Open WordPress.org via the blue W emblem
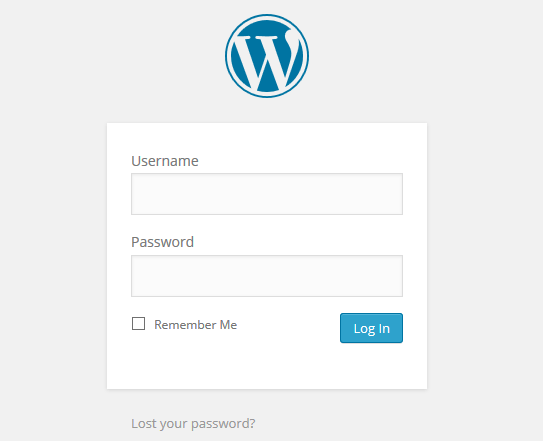The image size is (543, 441). 267,56
